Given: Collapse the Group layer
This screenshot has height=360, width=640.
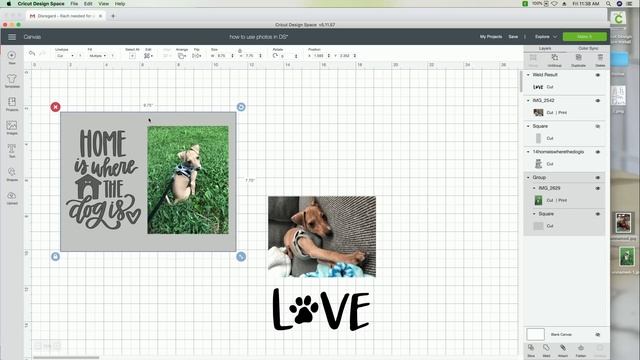Looking at the screenshot, I should pos(528,178).
